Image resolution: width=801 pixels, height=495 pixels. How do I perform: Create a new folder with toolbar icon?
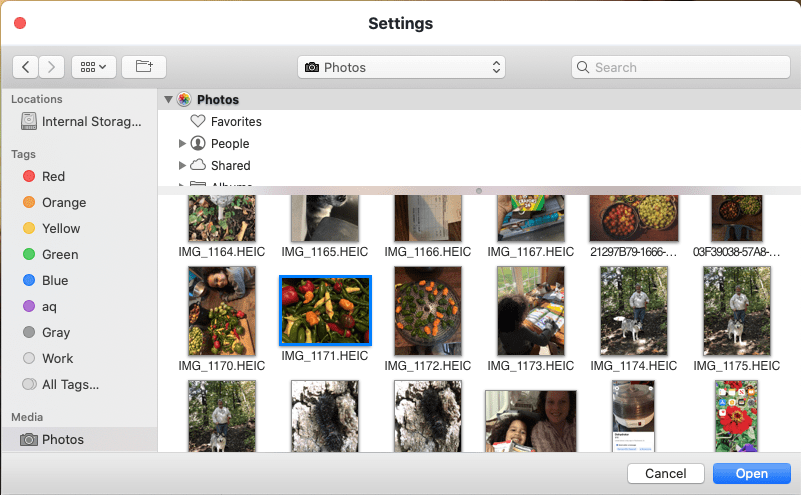pos(144,67)
